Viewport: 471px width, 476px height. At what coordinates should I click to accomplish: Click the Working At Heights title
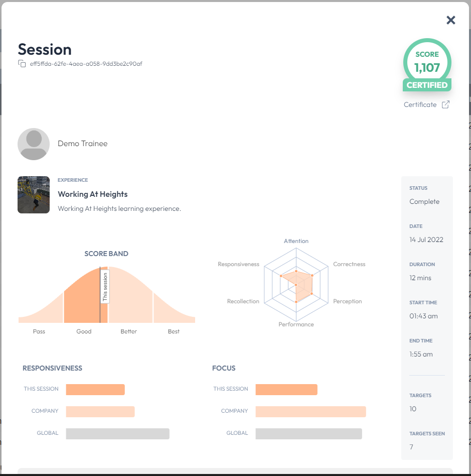(x=92, y=194)
